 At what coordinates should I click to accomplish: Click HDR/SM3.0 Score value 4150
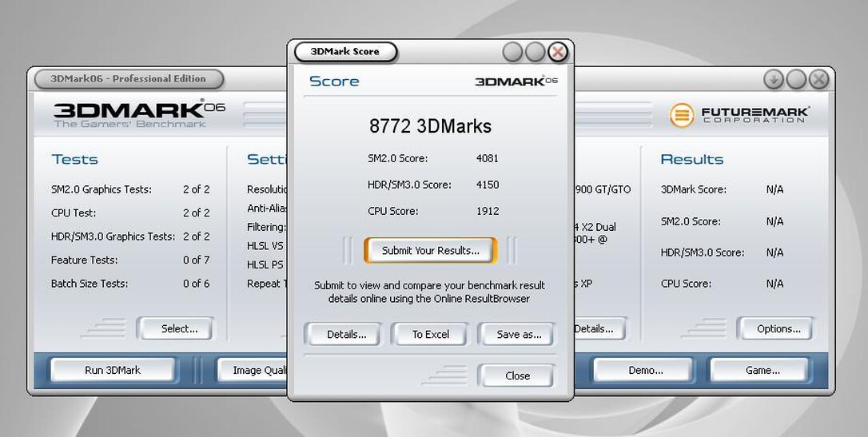[487, 185]
